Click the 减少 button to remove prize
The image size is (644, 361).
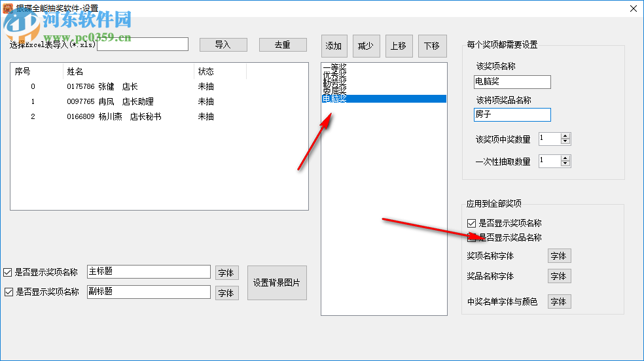click(x=366, y=46)
